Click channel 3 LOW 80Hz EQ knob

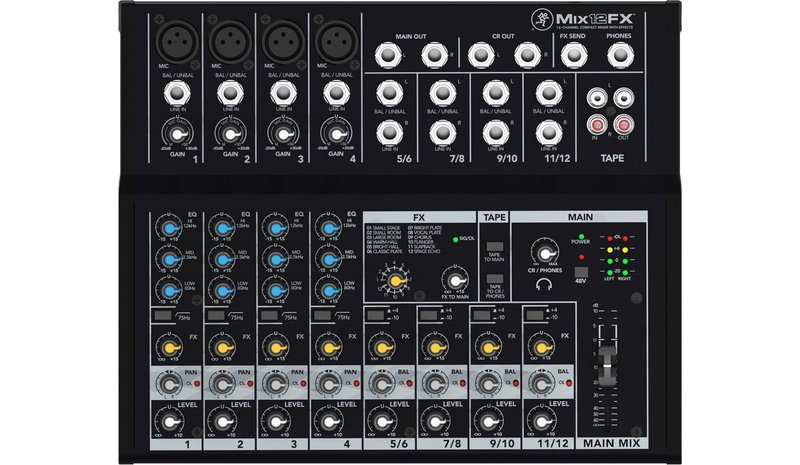tap(276, 291)
